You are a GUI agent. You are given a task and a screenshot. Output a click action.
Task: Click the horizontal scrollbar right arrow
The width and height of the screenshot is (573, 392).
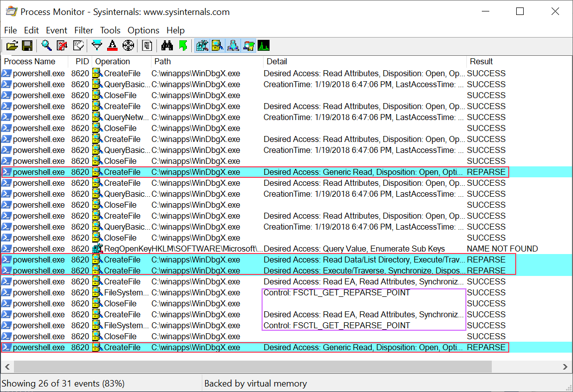coord(566,367)
